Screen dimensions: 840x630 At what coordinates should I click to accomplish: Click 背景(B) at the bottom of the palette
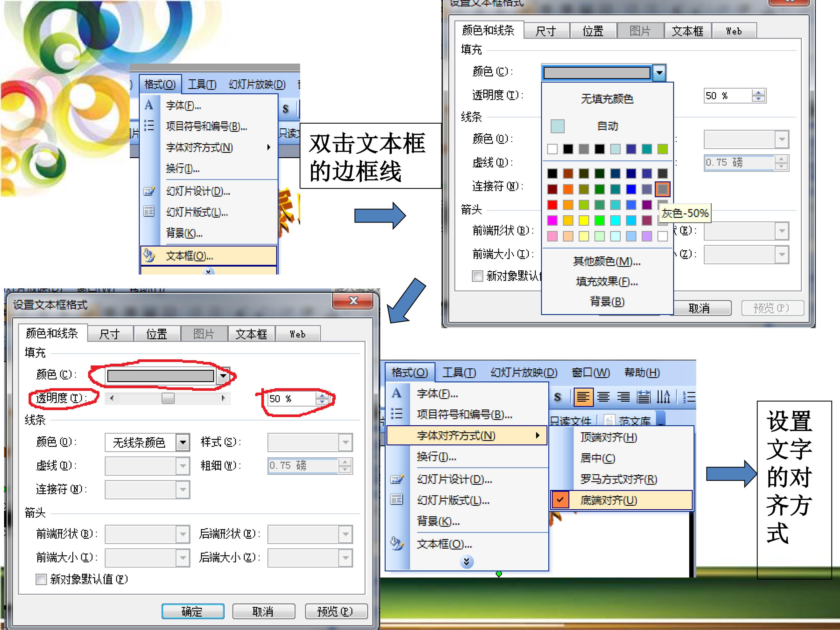[x=607, y=302]
